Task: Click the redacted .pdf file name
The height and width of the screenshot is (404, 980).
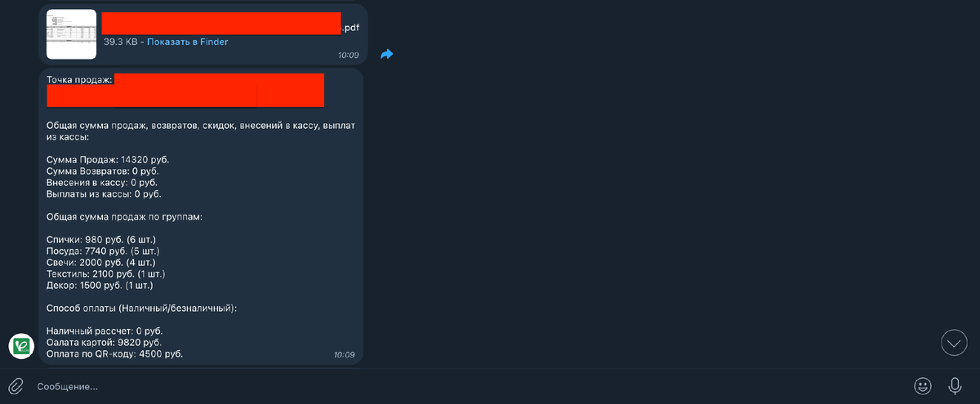Action: pos(230,24)
